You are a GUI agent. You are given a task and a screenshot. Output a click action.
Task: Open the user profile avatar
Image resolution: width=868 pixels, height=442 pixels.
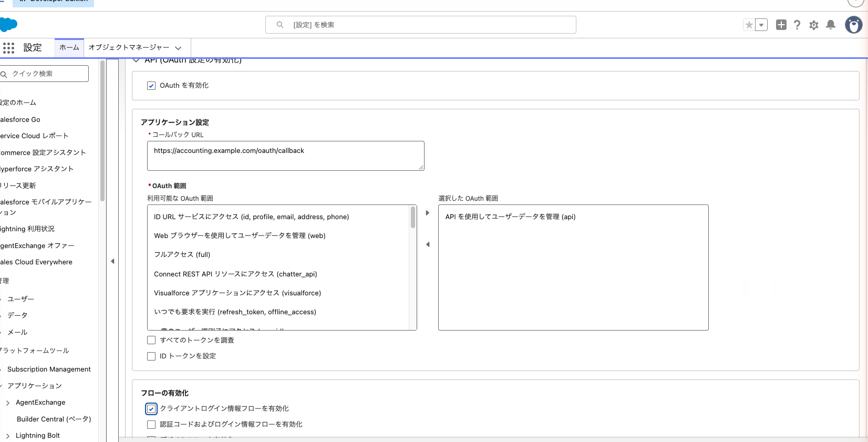[854, 25]
